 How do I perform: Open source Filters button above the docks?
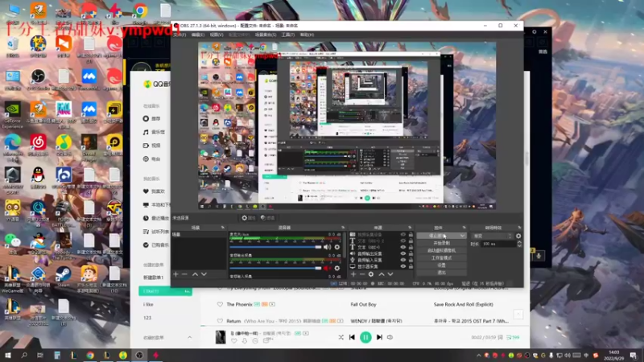tap(267, 218)
